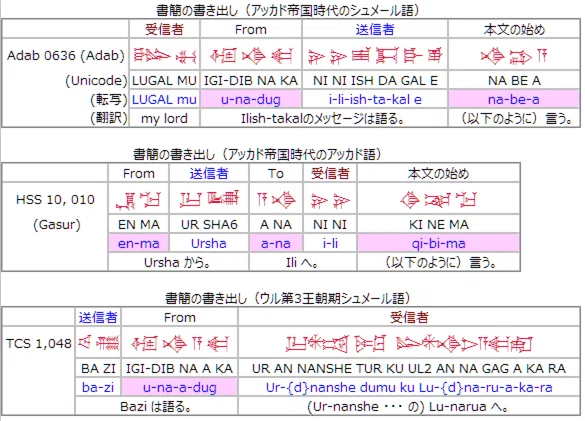Click the 受信者 header in the Adab 0636 table
Viewport: 585px width, 421px height.
[164, 29]
